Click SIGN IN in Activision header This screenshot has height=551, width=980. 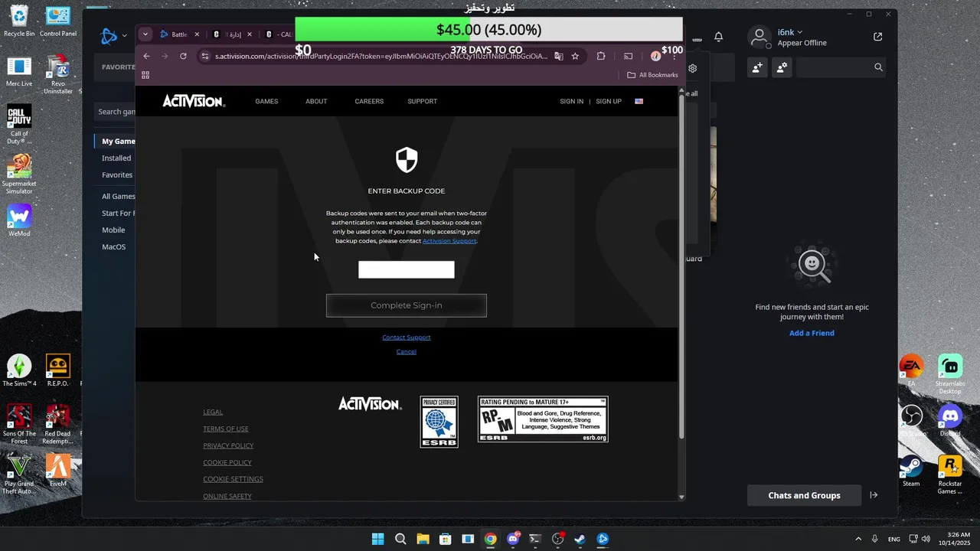571,101
